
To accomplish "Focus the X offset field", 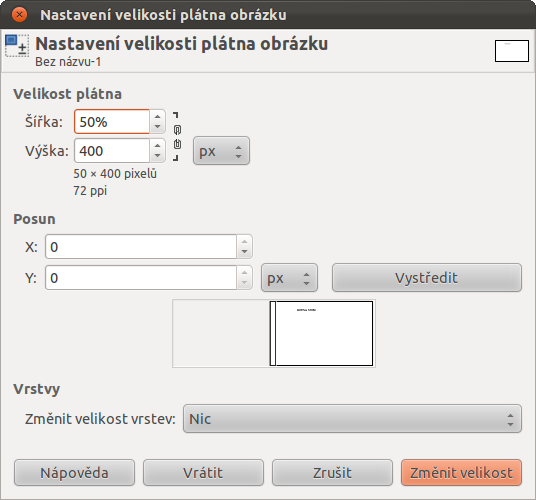I will (x=141, y=247).
